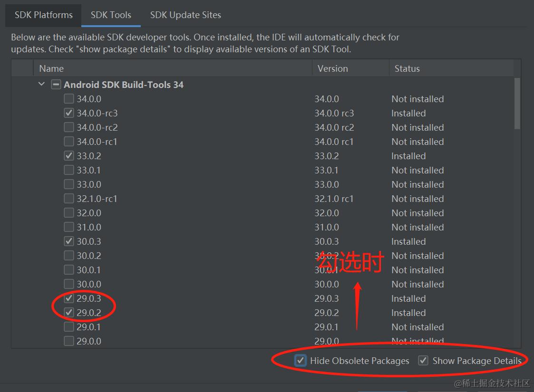Check the 30.0.1 checkbox

[x=69, y=270]
